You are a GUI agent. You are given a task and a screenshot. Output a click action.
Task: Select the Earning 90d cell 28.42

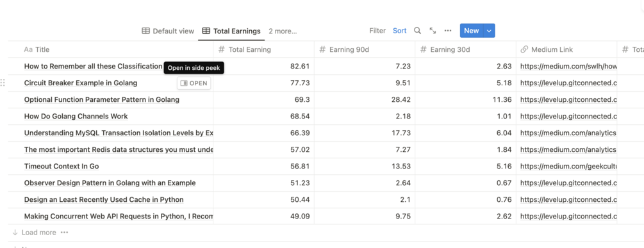click(365, 99)
